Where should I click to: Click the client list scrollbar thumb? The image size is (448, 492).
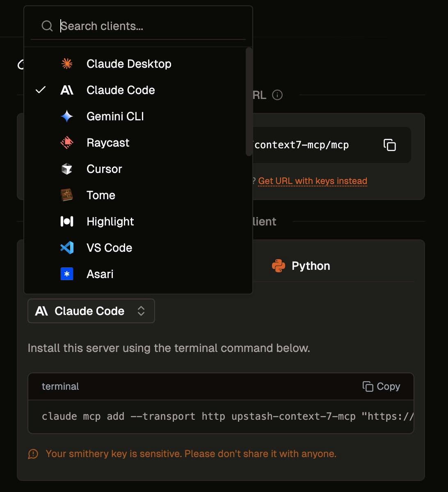249,101
